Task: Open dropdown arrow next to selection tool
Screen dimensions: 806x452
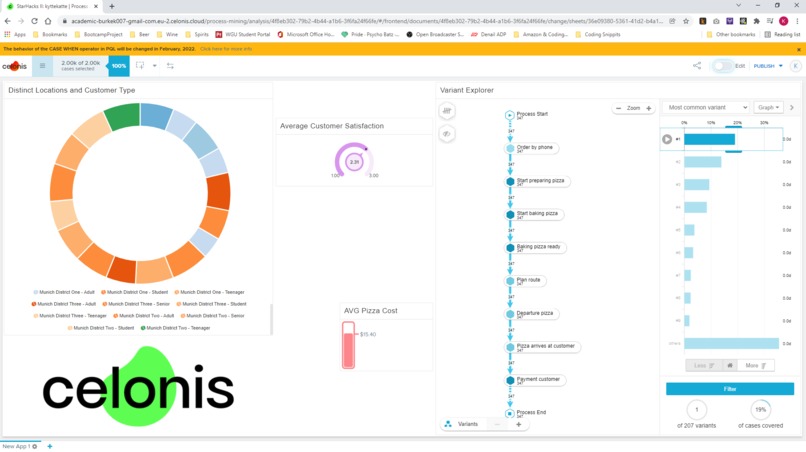Action: [154, 66]
